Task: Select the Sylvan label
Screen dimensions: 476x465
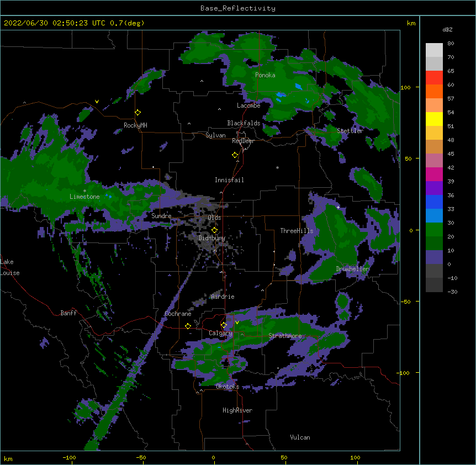Action: (x=215, y=135)
